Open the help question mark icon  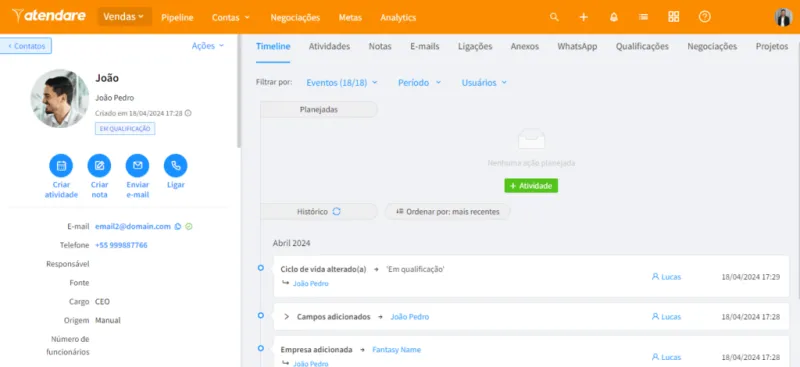pyautogui.click(x=705, y=17)
